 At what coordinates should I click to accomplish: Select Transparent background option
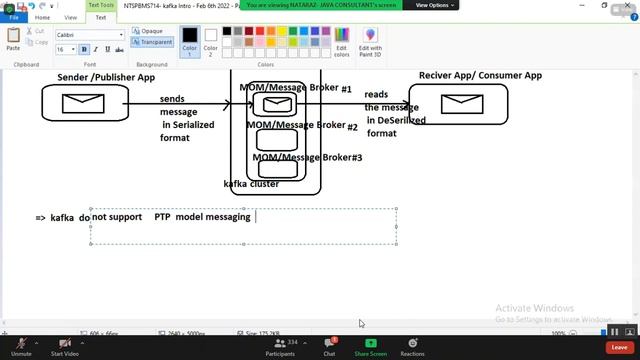coord(152,42)
